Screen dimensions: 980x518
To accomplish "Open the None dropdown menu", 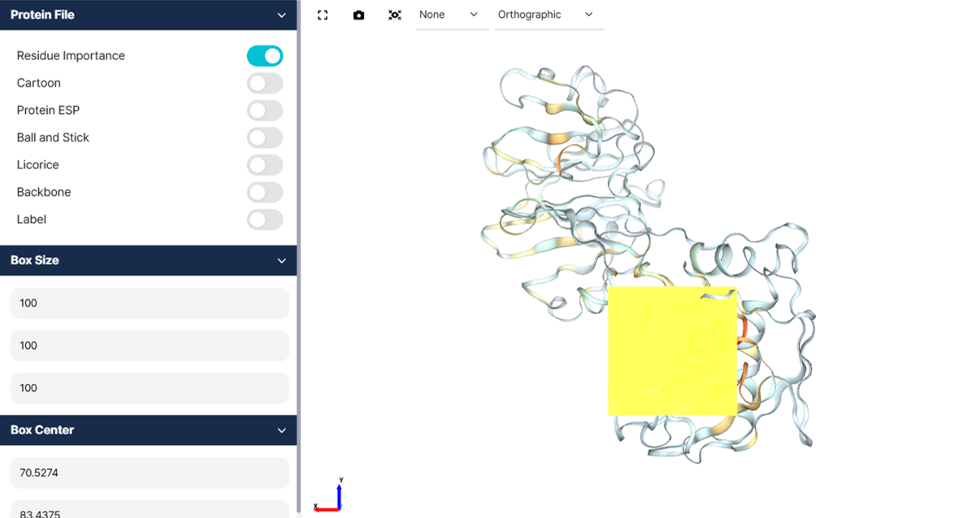I will (x=452, y=15).
